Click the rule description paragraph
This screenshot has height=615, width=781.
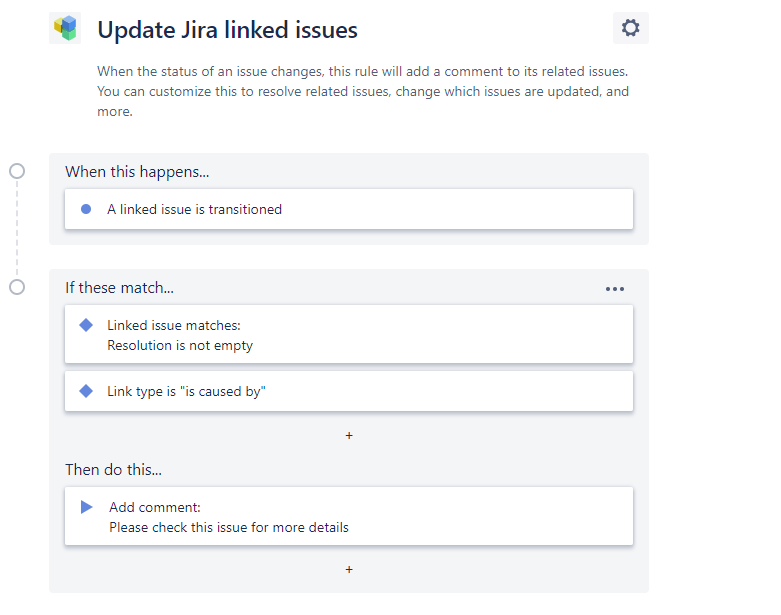(363, 92)
